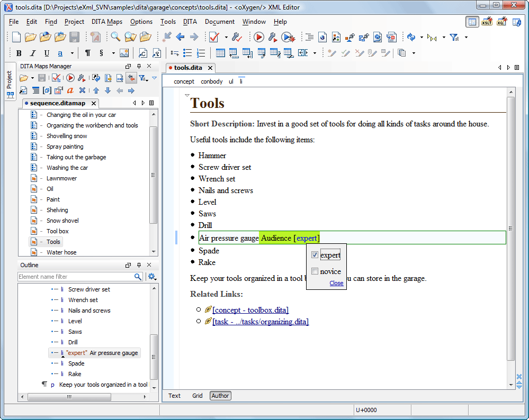Open the profiling filter dropdown in the main toolbar
This screenshot has width=529, height=420.
[466, 37]
